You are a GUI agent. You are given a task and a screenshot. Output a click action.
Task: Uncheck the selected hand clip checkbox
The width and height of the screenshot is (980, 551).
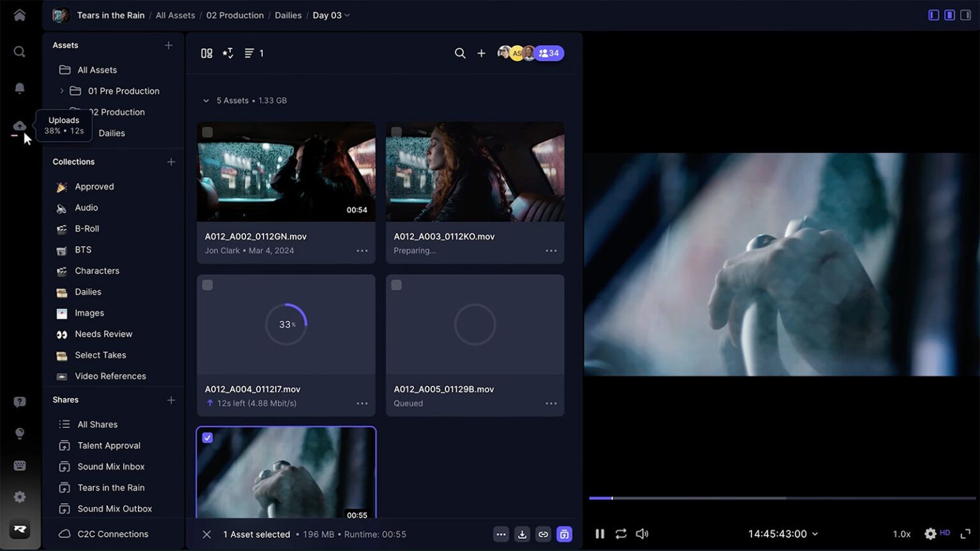(x=207, y=437)
